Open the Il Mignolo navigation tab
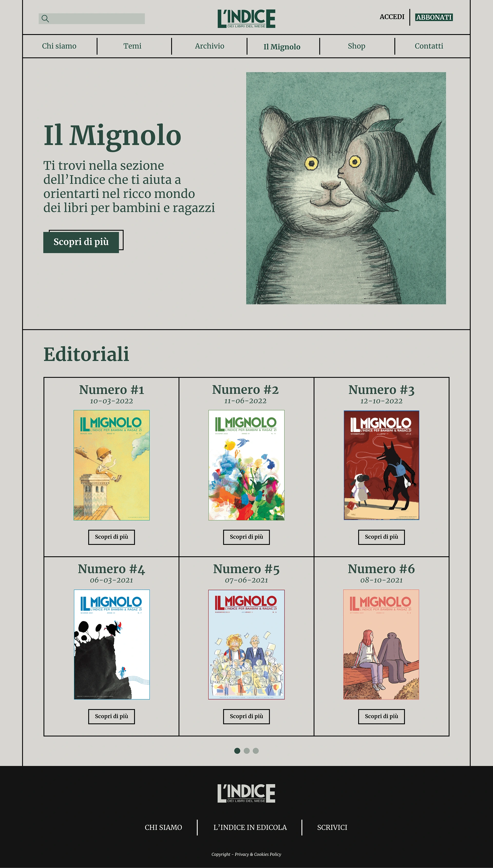 click(x=282, y=47)
